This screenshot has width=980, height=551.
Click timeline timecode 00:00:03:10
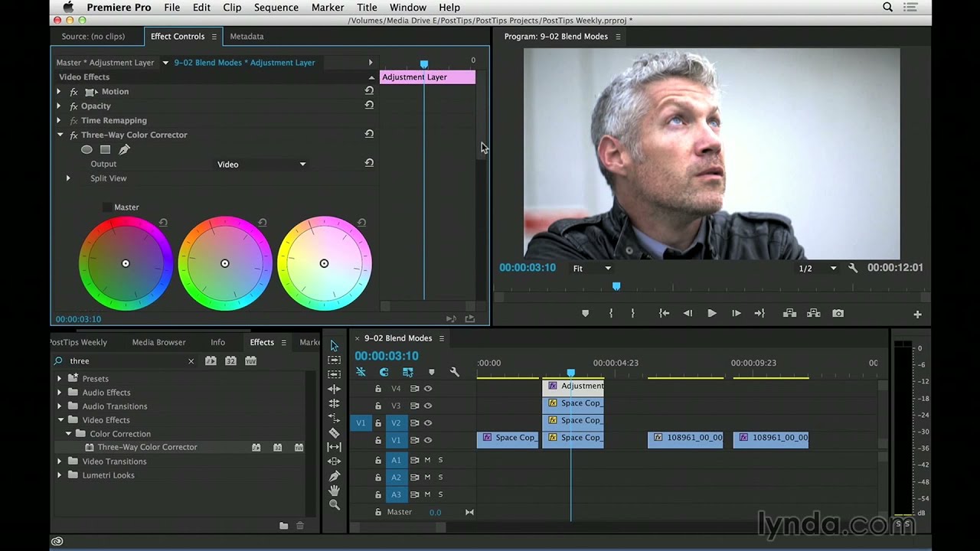[387, 356]
